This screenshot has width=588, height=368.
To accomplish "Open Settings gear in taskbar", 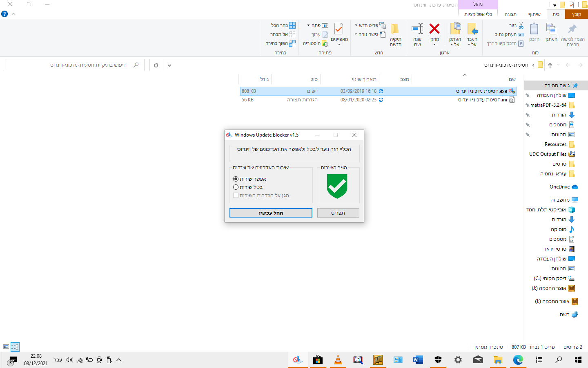I will (x=458, y=360).
